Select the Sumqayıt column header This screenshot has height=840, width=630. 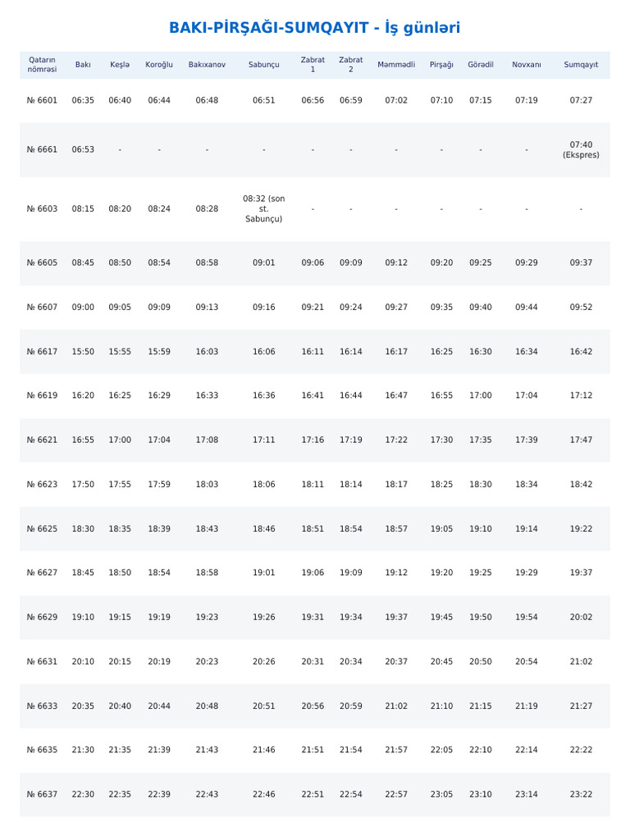(x=581, y=65)
